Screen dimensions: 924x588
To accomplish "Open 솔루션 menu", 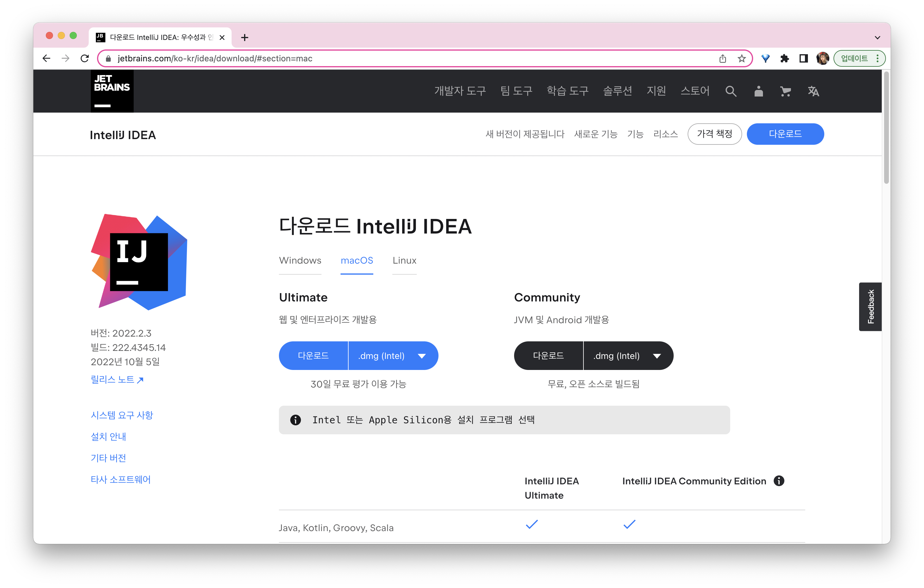I will pos(617,91).
